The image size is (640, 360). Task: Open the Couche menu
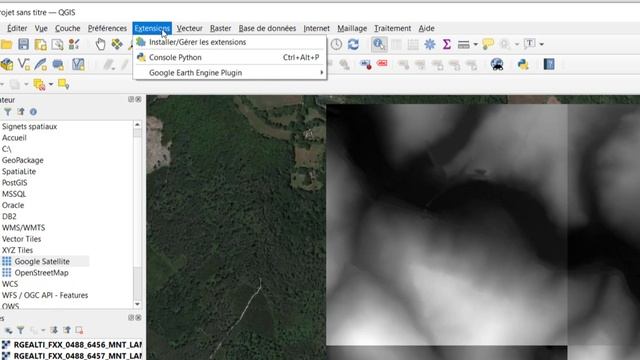click(67, 28)
